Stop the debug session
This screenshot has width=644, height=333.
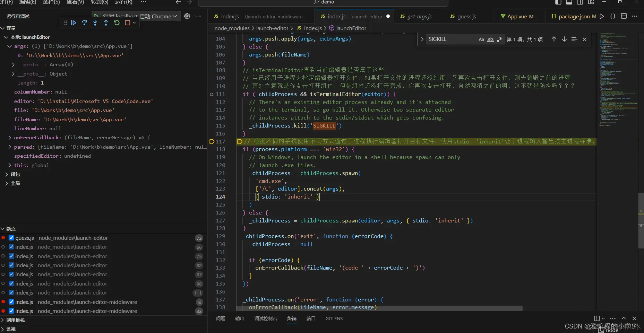tap(127, 23)
